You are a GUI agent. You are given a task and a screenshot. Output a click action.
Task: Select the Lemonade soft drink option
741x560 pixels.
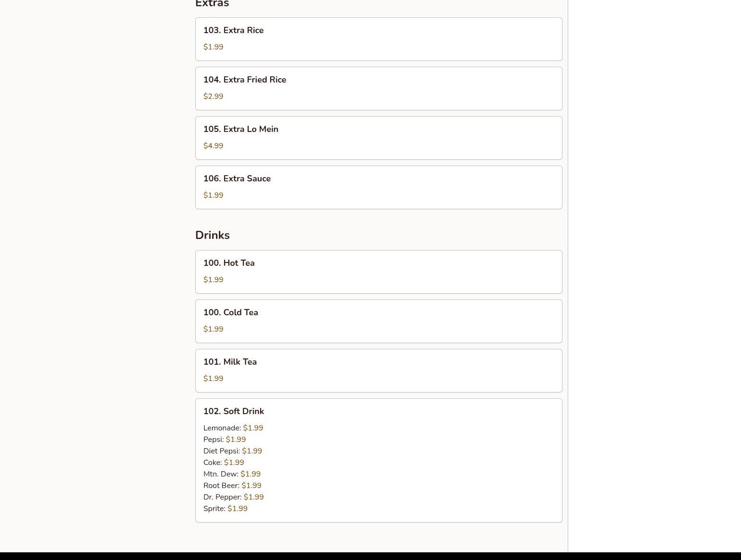click(x=233, y=428)
